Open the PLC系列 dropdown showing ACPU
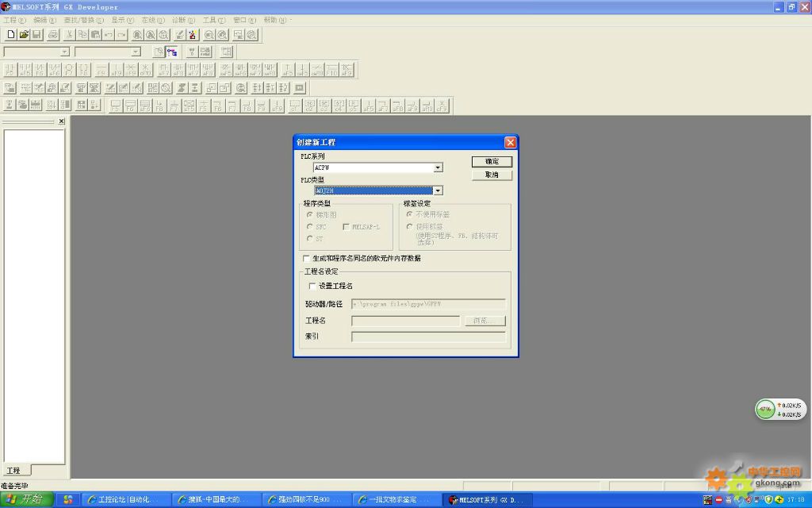This screenshot has width=812, height=508. [x=438, y=167]
